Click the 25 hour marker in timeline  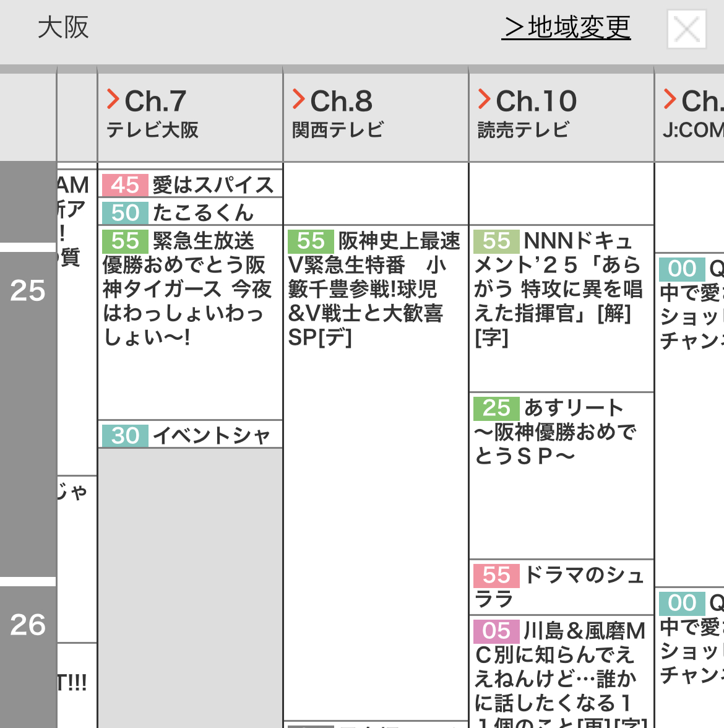[x=28, y=290]
